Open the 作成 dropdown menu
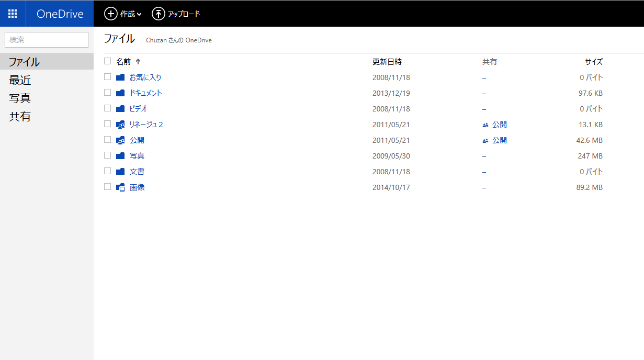 coord(123,14)
